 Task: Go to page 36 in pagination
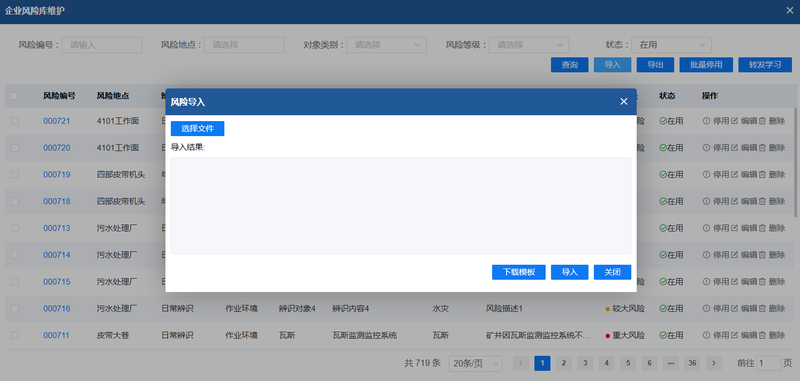[692, 363]
